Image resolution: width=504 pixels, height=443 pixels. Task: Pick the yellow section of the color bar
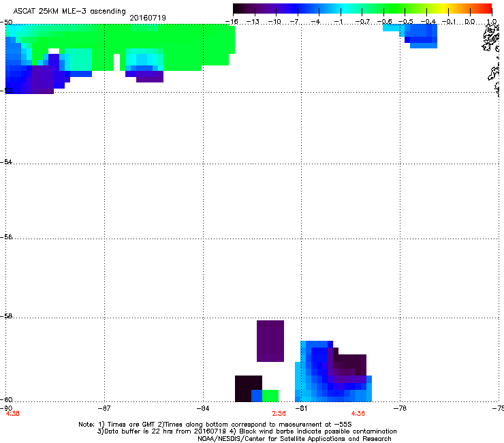click(x=445, y=9)
